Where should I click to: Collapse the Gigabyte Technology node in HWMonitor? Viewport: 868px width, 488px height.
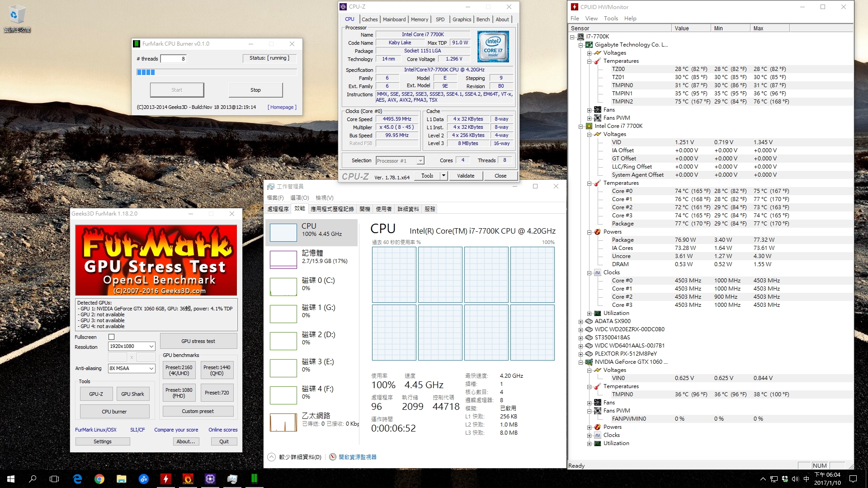581,45
